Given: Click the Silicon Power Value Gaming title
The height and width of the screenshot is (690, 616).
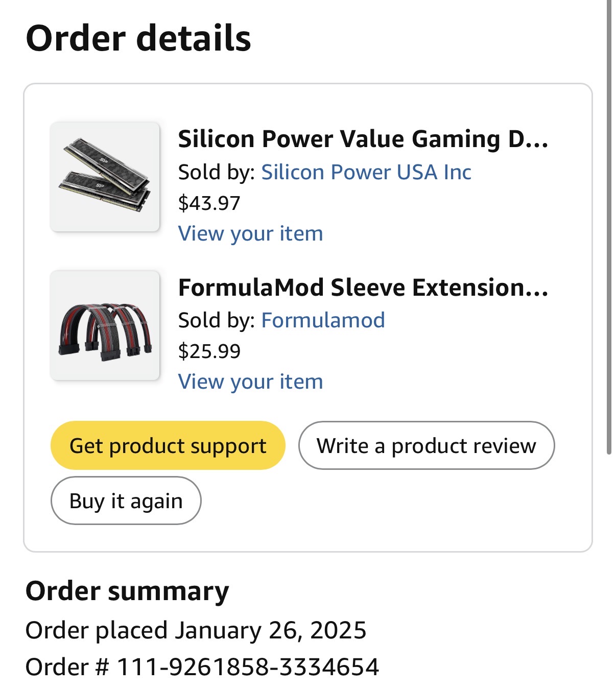Looking at the screenshot, I should click(363, 139).
